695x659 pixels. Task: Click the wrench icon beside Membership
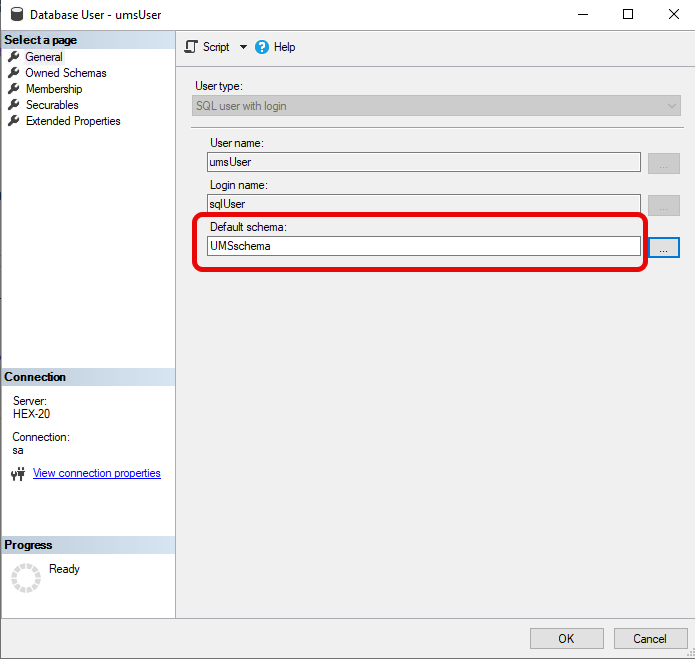tap(14, 89)
